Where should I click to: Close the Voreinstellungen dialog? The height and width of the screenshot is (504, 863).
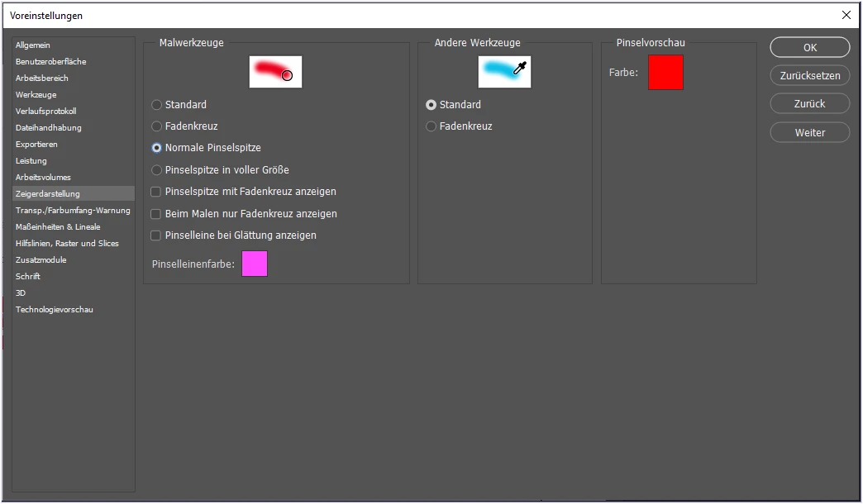coord(846,16)
